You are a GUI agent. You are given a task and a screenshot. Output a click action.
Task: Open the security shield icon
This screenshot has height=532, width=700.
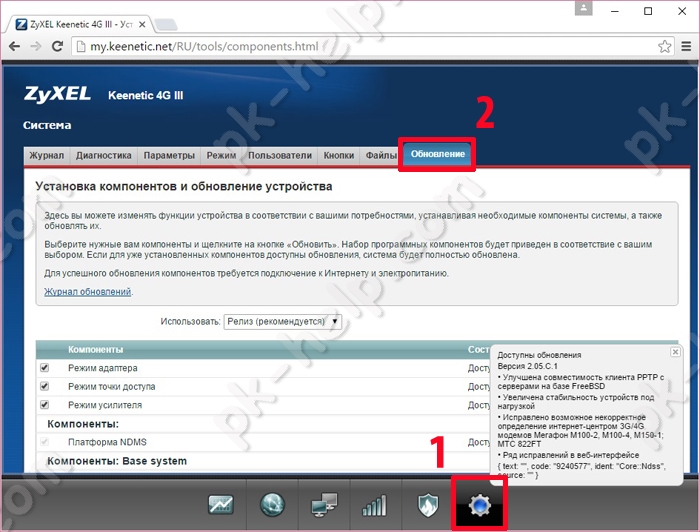[x=428, y=505]
